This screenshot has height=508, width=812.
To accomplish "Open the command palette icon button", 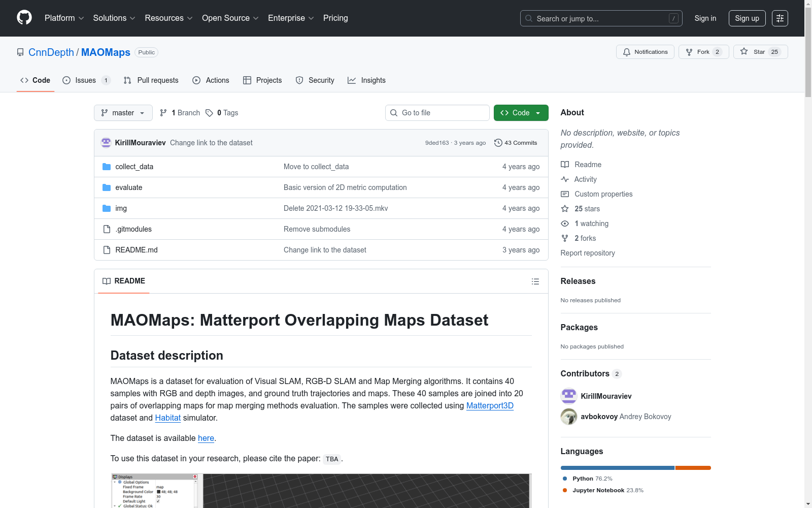I will coord(780,18).
